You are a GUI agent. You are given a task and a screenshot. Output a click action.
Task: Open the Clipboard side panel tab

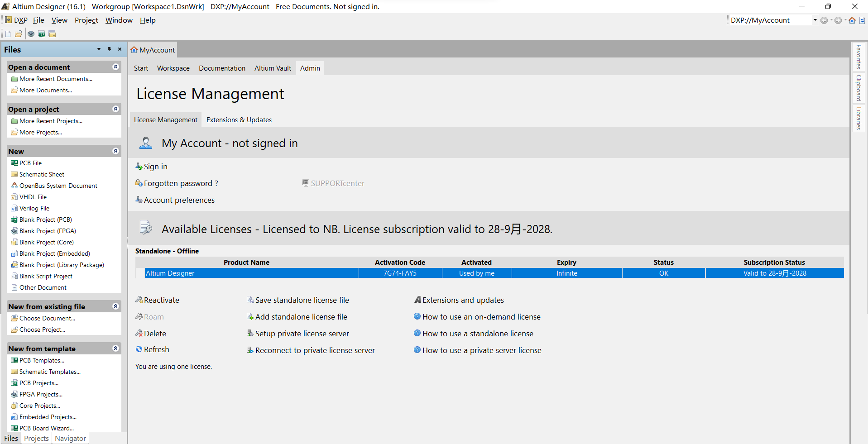[858, 88]
